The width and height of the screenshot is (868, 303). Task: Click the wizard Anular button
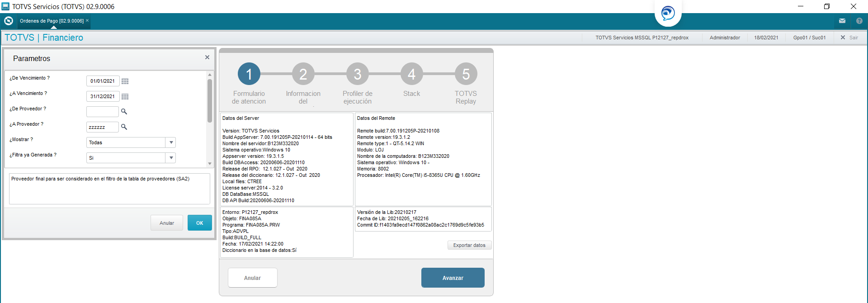point(252,278)
